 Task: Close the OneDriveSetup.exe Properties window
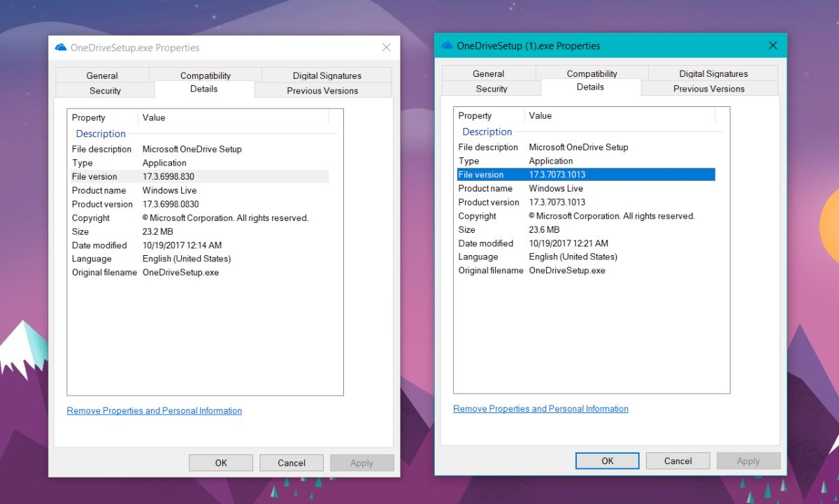pyautogui.click(x=387, y=48)
